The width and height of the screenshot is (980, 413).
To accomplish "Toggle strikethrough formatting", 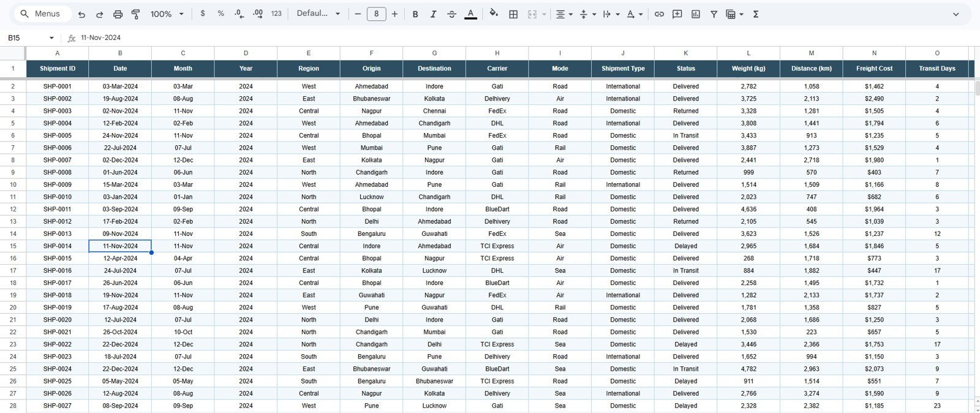I will point(451,14).
